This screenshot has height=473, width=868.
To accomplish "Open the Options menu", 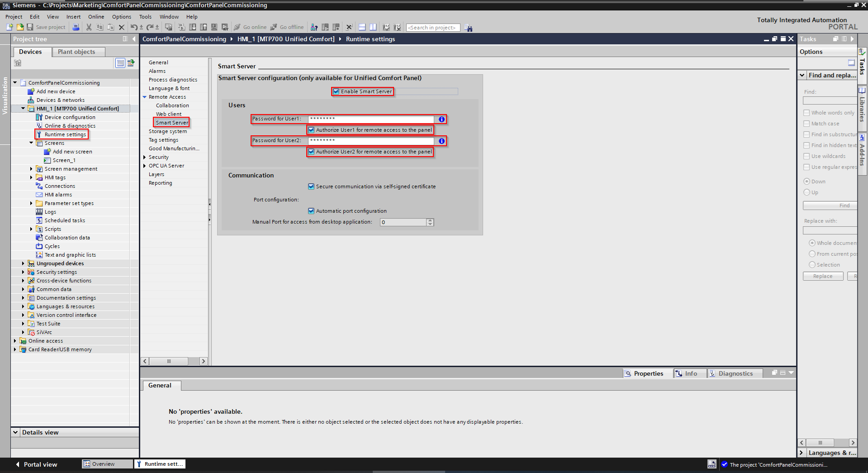I will 122,17.
